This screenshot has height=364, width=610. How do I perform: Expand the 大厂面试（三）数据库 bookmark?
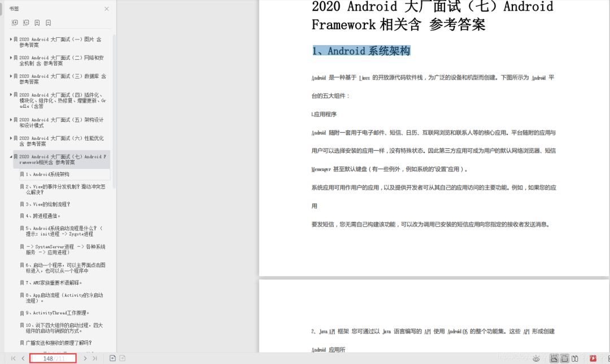click(11, 76)
